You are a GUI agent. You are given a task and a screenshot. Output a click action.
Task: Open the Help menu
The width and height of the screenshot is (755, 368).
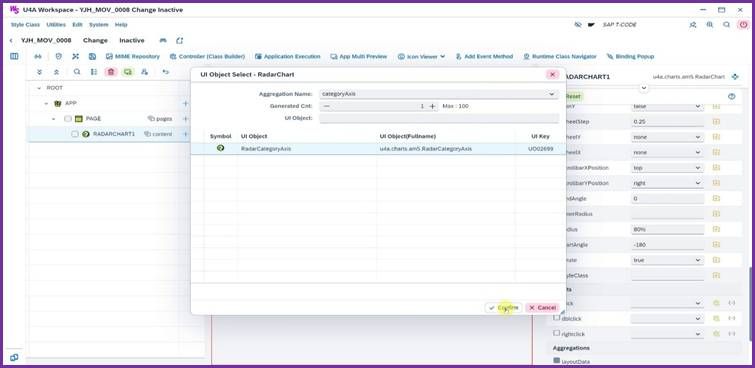click(x=121, y=25)
